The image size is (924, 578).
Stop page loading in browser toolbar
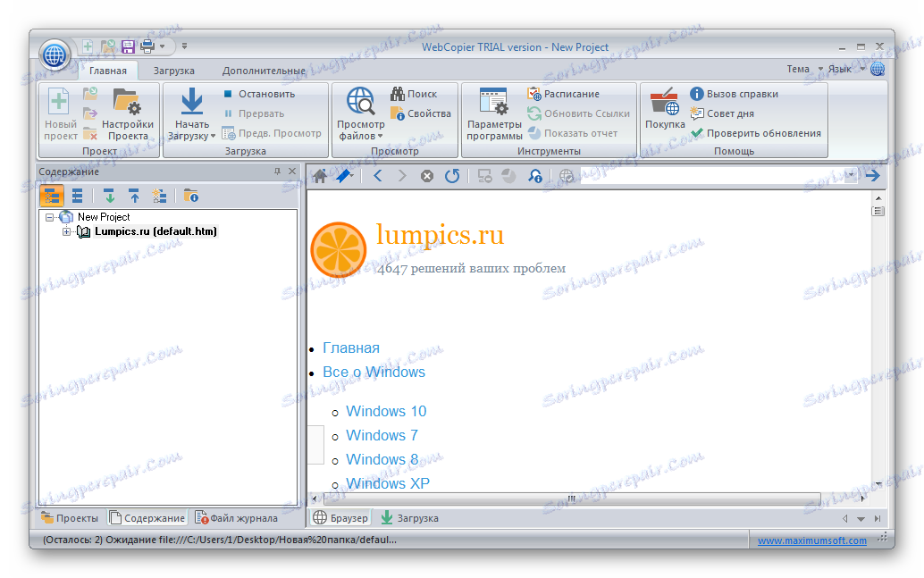coord(427,176)
